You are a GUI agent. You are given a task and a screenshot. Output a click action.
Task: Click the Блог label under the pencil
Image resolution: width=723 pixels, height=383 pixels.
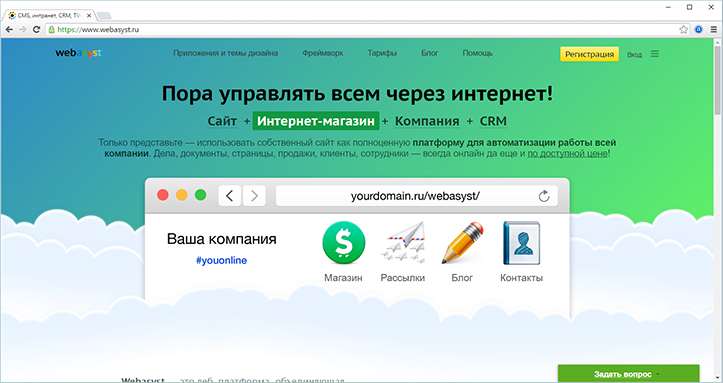coord(462,278)
